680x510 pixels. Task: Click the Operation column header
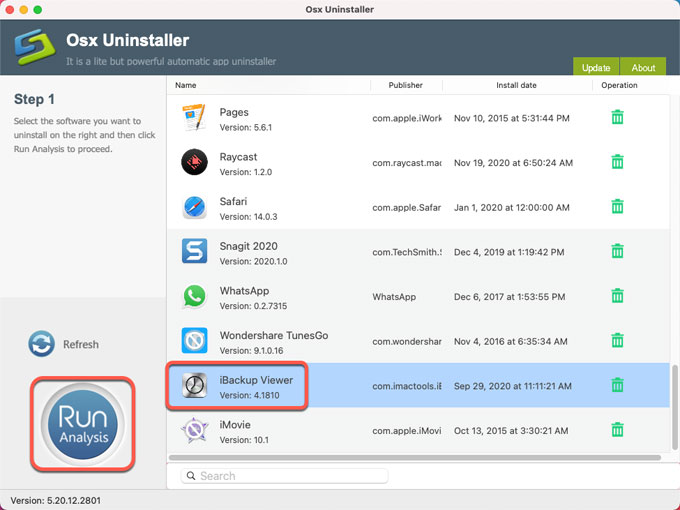(x=619, y=85)
